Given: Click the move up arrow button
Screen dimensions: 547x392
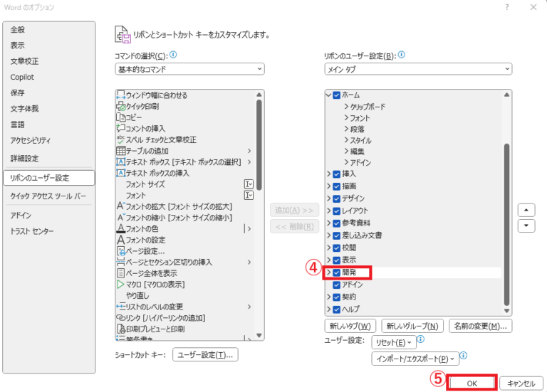Looking at the screenshot, I should point(526,210).
